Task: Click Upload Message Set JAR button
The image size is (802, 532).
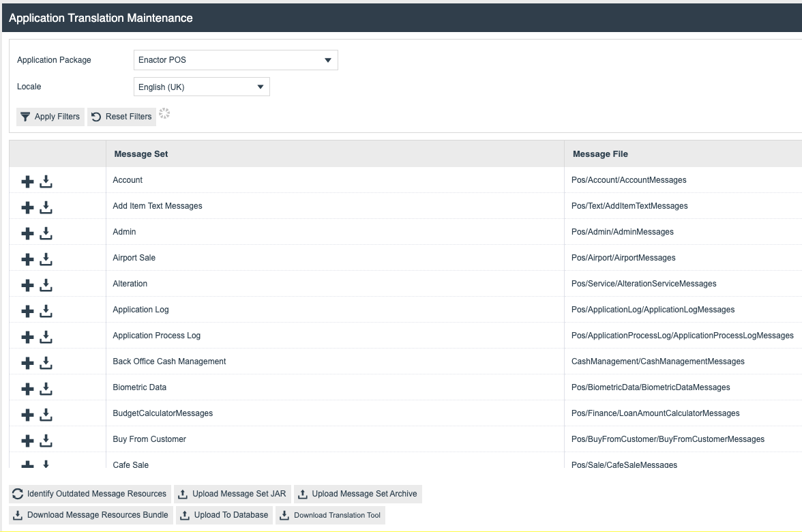Action: (x=233, y=494)
